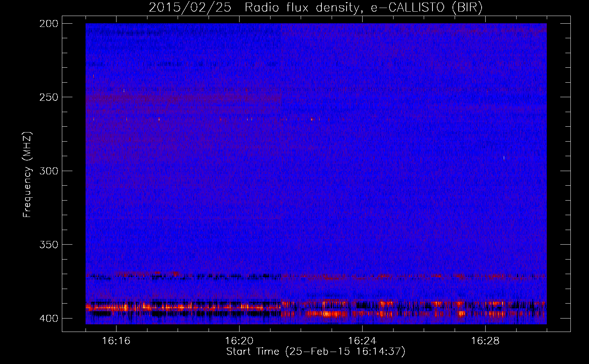This screenshot has height=364, width=589.
Task: Click the 200 frequency tick label
Action: click(x=49, y=24)
